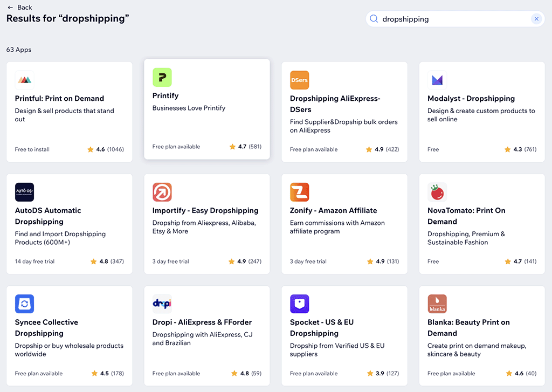Screen dimensions: 552x392
Task: Click the AutoDS app icon
Action: click(24, 192)
